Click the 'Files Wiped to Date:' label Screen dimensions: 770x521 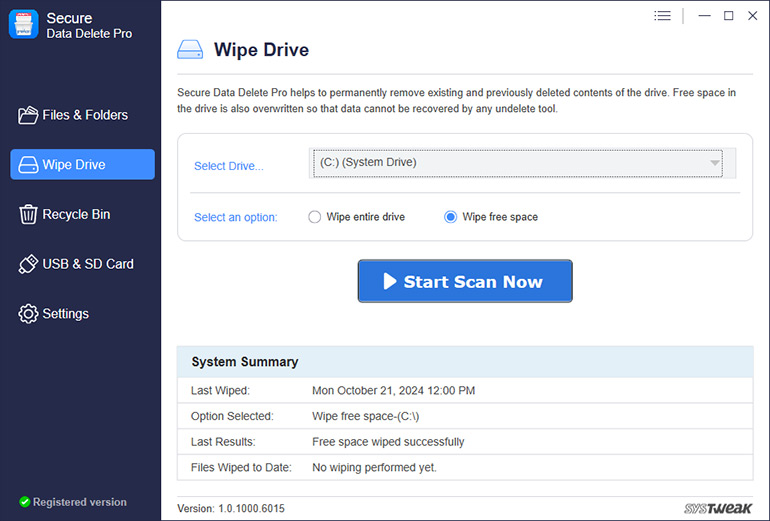tap(241, 467)
